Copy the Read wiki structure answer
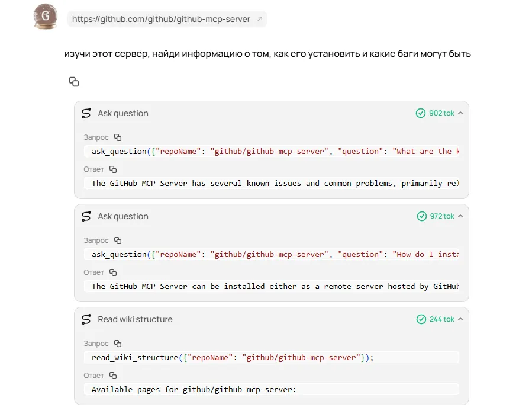 [113, 375]
